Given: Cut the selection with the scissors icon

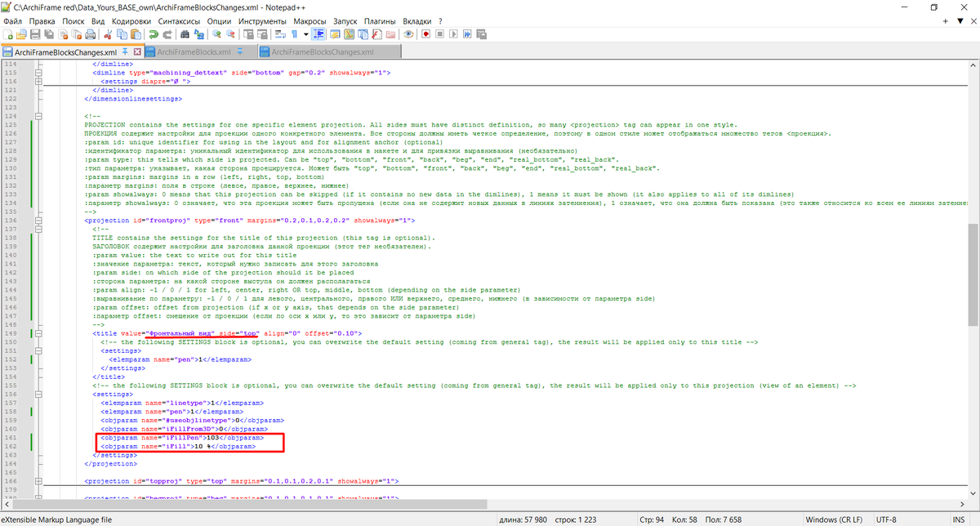Looking at the screenshot, I should 109,34.
